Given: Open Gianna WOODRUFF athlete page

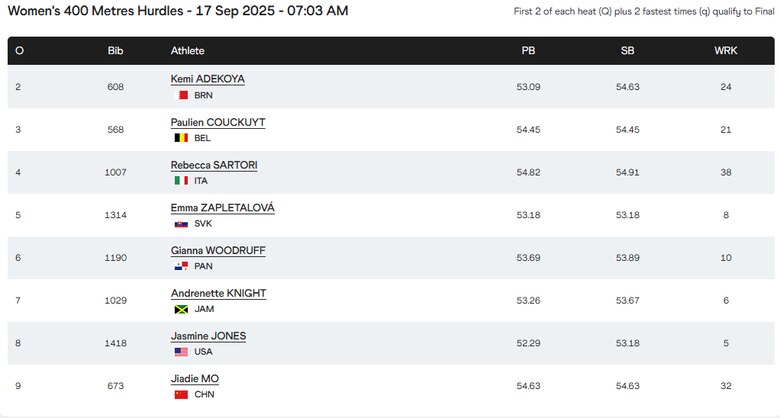Looking at the screenshot, I should [x=218, y=250].
